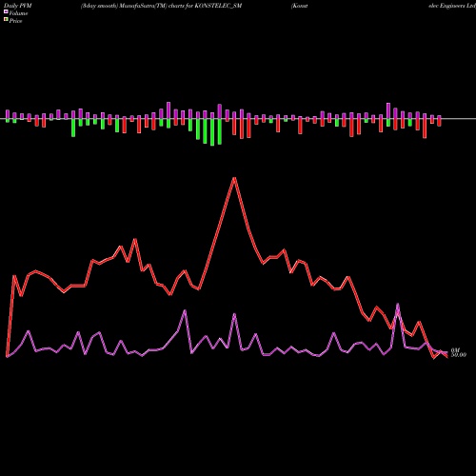Click the Price legend color swatch
The width and height of the screenshot is (476, 476).
pyautogui.click(x=6, y=20)
